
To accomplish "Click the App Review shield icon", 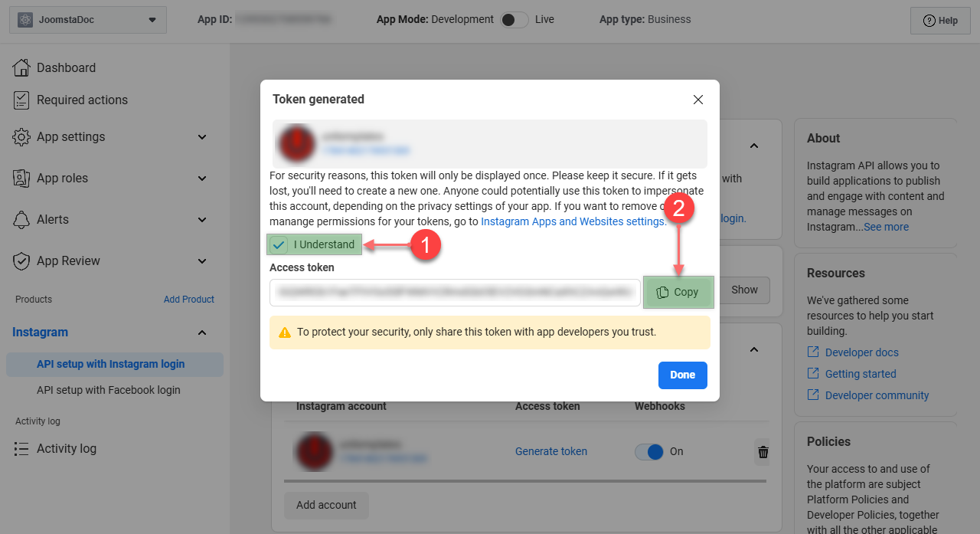I will click(x=21, y=260).
